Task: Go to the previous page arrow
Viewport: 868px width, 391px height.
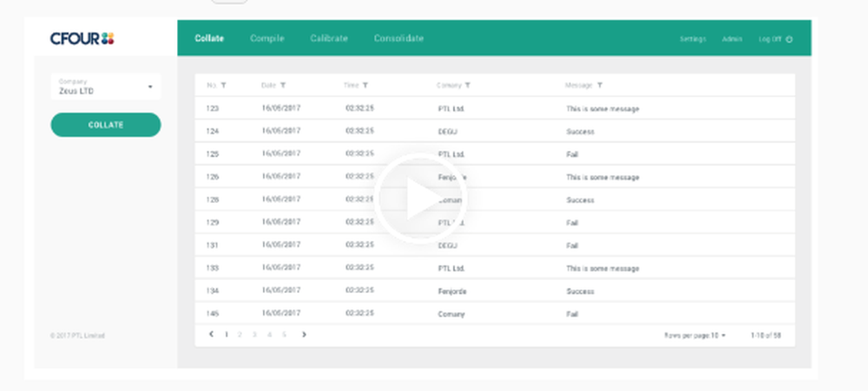Action: click(x=211, y=334)
